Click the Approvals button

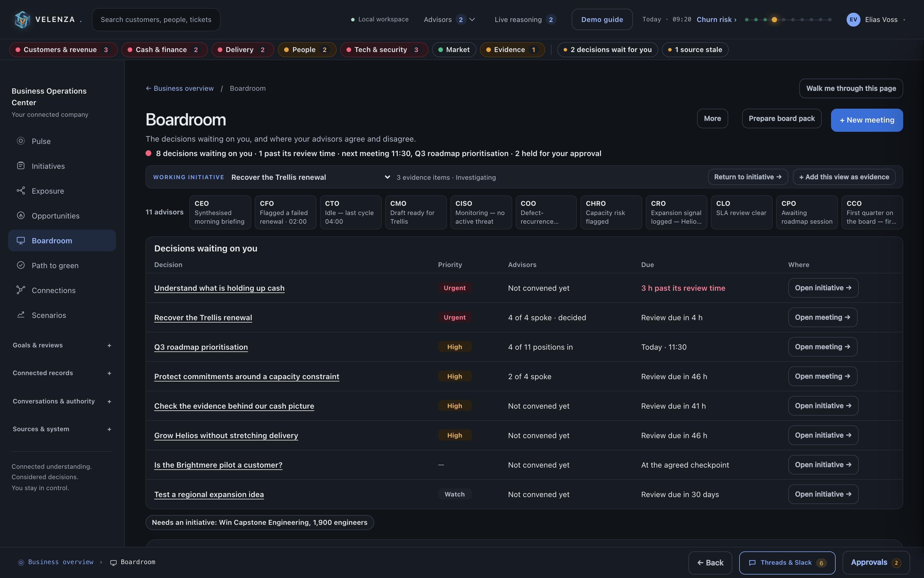pos(876,563)
